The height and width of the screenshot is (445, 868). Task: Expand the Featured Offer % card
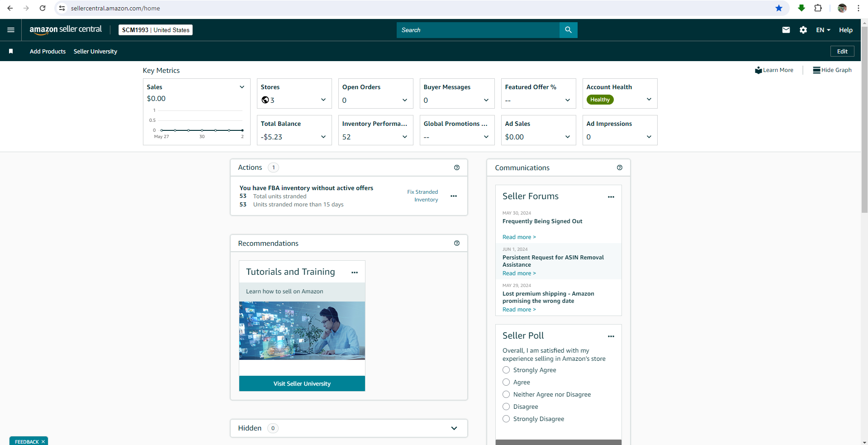click(568, 100)
